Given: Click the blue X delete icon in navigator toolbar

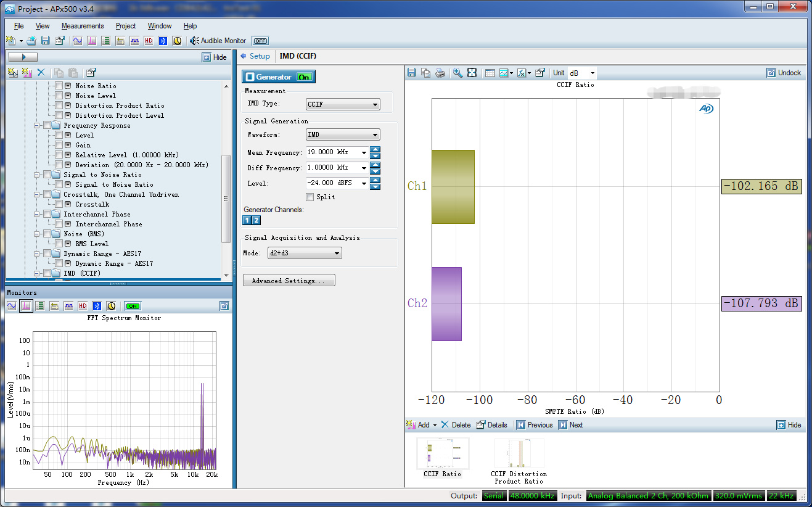Looking at the screenshot, I should [41, 72].
